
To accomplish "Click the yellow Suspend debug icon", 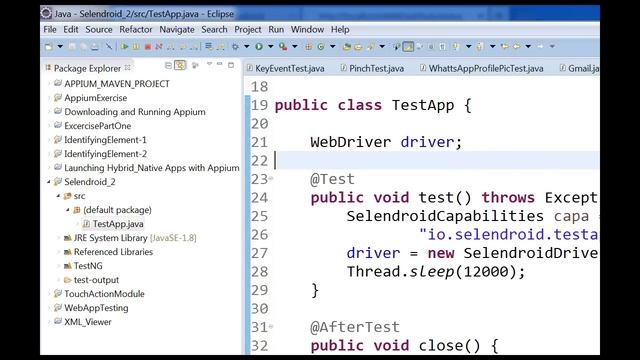I will tap(136, 47).
